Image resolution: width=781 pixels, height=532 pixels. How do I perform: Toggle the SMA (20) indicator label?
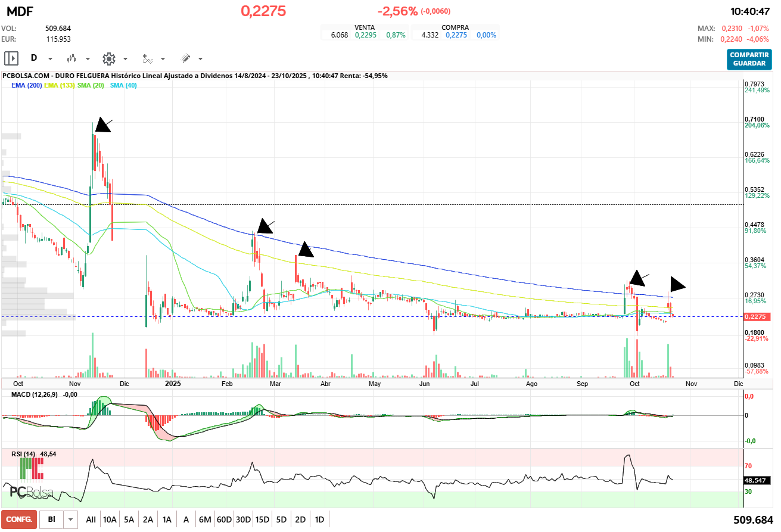click(x=91, y=86)
